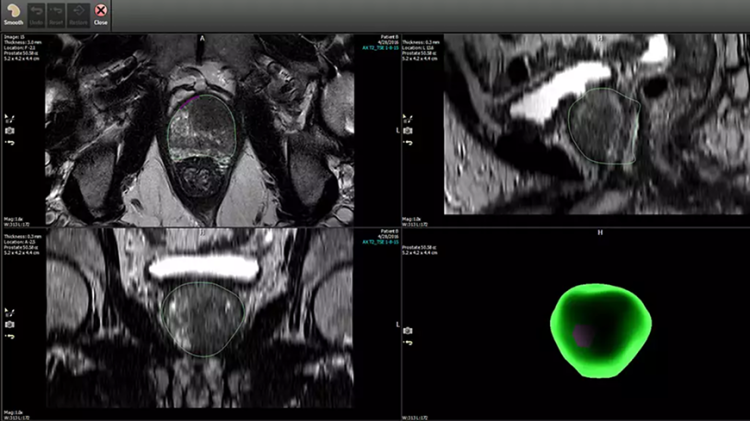Select the pointer tool icon in coronal view

click(9, 311)
